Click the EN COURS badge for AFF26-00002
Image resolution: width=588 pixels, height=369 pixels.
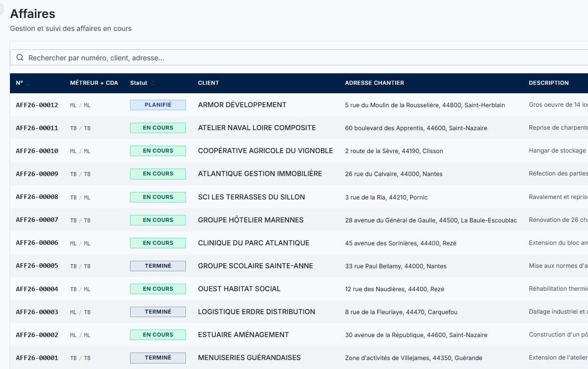(x=158, y=335)
